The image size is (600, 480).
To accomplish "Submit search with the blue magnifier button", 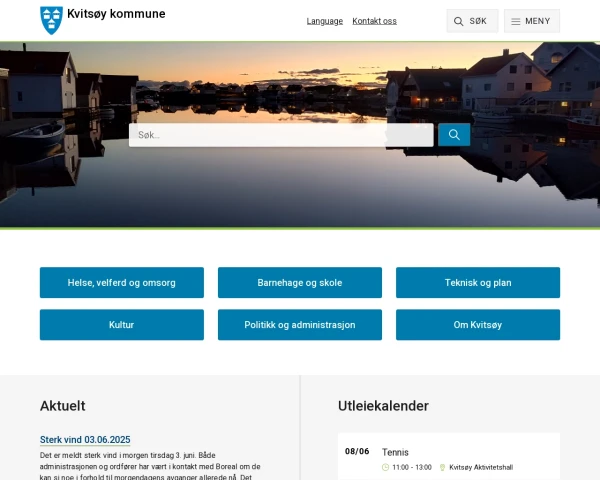I will 454,135.
